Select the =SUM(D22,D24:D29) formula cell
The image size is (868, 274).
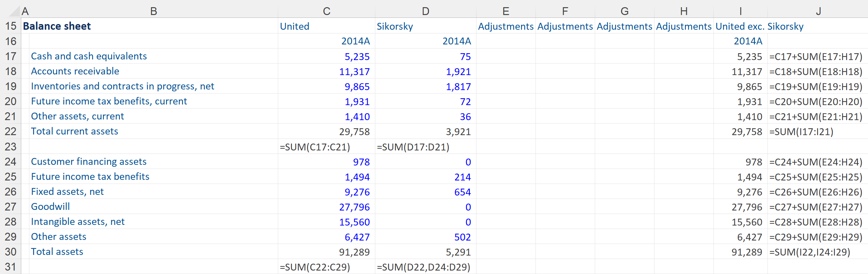pyautogui.click(x=423, y=267)
